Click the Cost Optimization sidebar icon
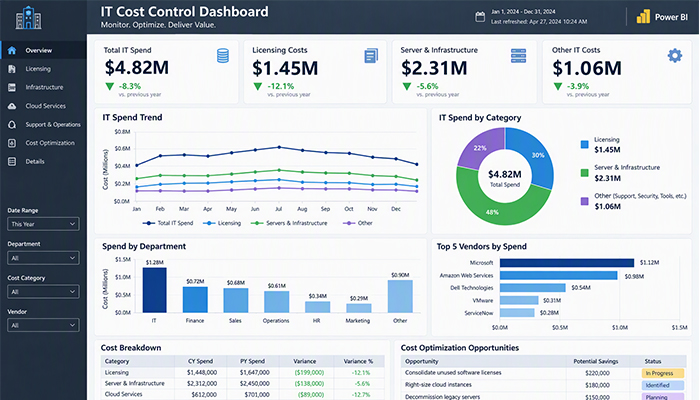Screen dimensions: 700x400 click(x=12, y=143)
